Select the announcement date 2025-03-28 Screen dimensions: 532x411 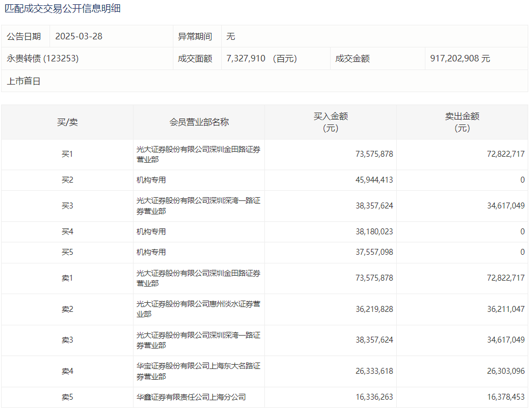coord(79,37)
